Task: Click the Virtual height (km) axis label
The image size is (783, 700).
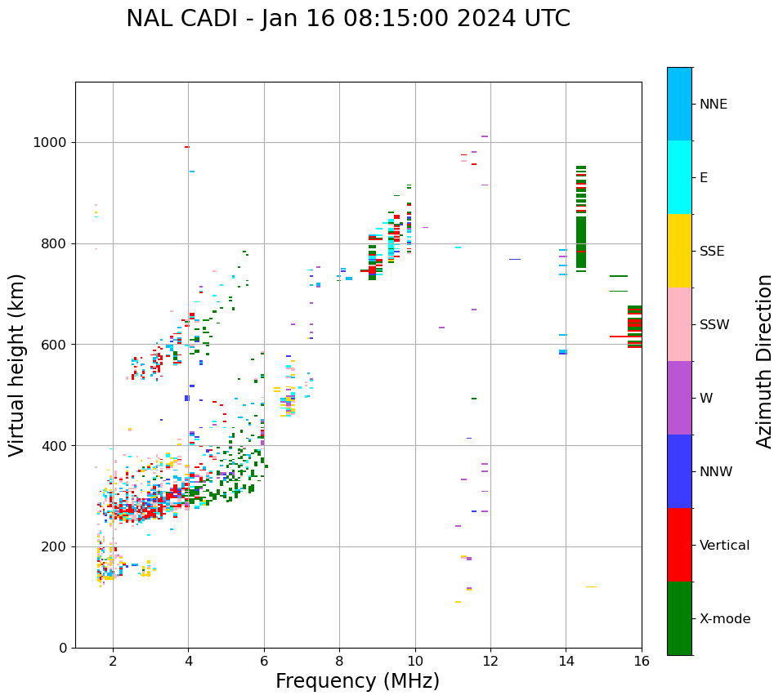Action: click(x=17, y=365)
